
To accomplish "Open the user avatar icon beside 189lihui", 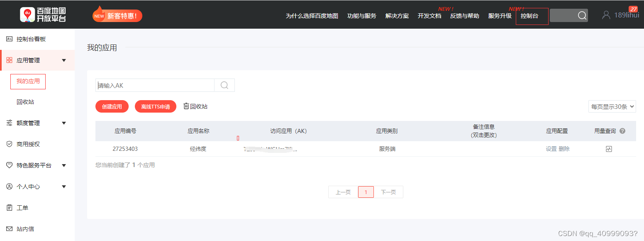I will coord(606,15).
